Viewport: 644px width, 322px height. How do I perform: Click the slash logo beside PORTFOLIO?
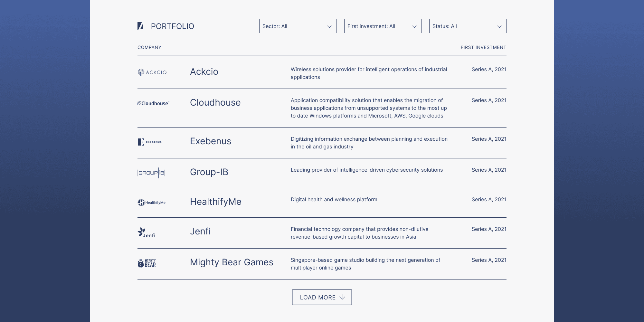tap(140, 26)
